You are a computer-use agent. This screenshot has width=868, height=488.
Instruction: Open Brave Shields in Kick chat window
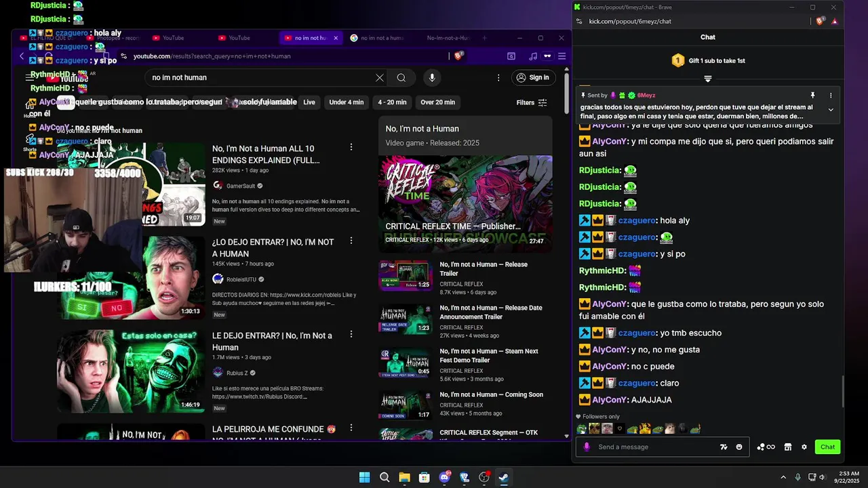click(820, 21)
